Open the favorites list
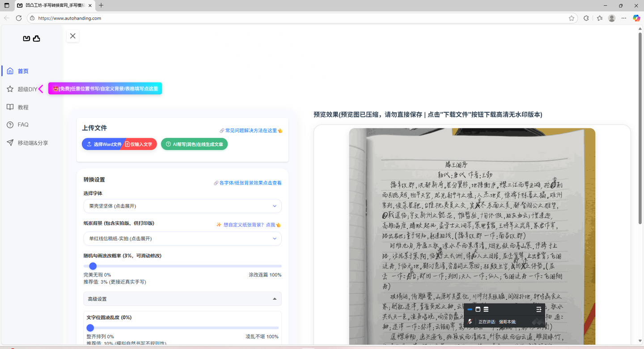This screenshot has height=349, width=644. 600,18
